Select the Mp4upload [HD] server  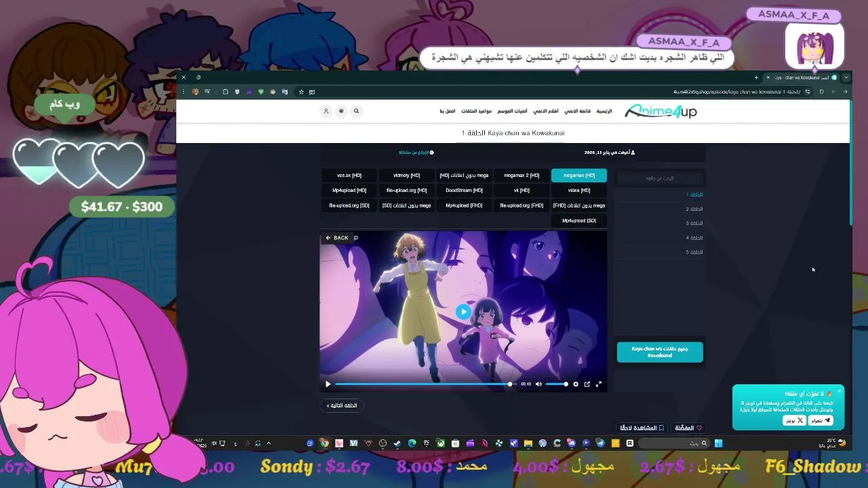click(349, 190)
